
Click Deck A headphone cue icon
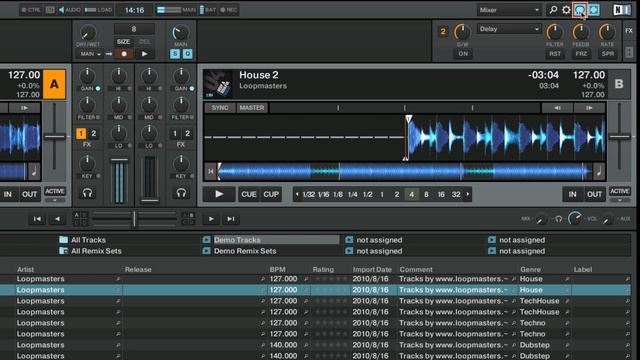pyautogui.click(x=87, y=193)
